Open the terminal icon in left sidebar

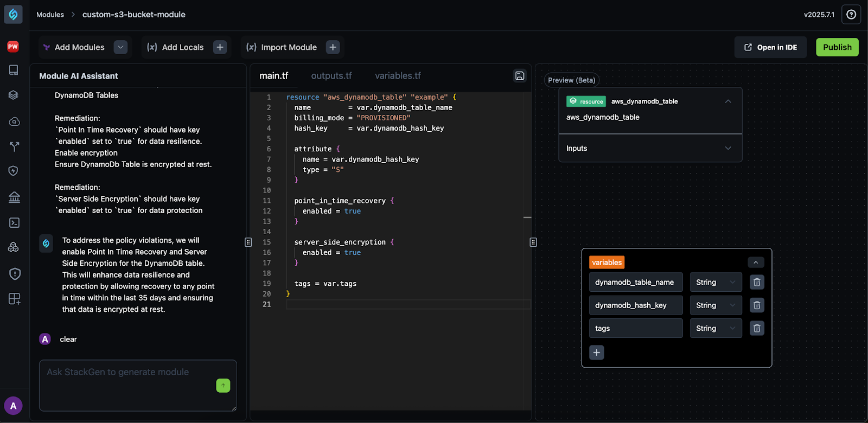click(14, 223)
